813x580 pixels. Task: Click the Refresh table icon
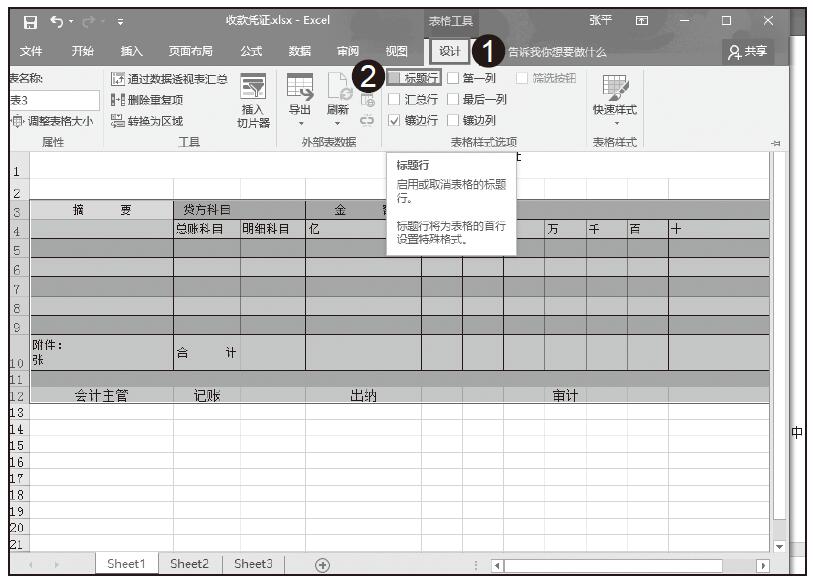tap(337, 98)
